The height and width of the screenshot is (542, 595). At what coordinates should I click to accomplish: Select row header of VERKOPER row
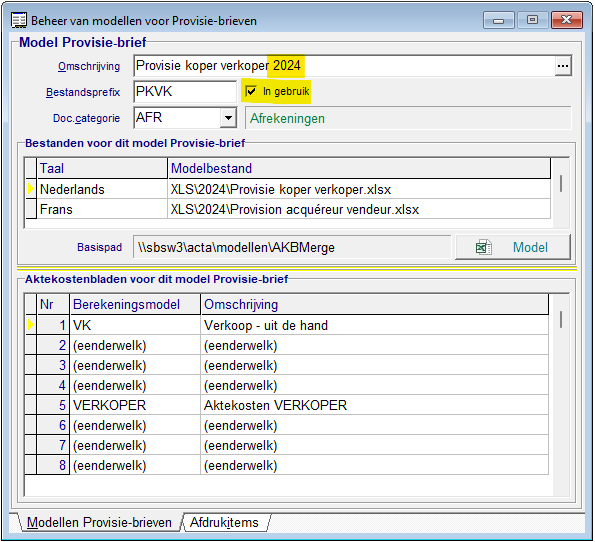pyautogui.click(x=31, y=405)
